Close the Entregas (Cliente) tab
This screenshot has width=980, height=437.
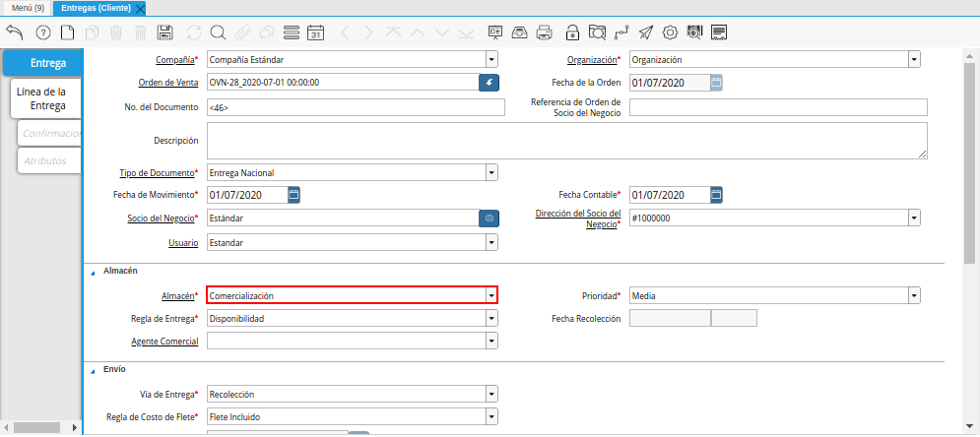(140, 9)
